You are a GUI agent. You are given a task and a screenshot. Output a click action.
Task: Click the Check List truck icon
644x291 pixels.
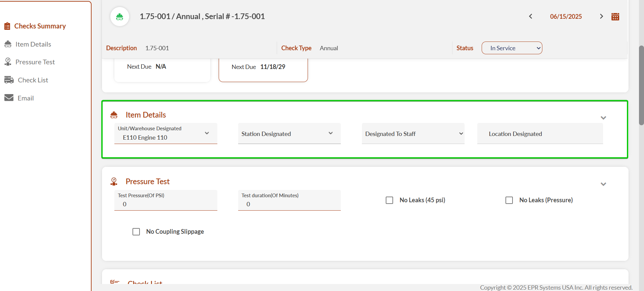pyautogui.click(x=9, y=80)
